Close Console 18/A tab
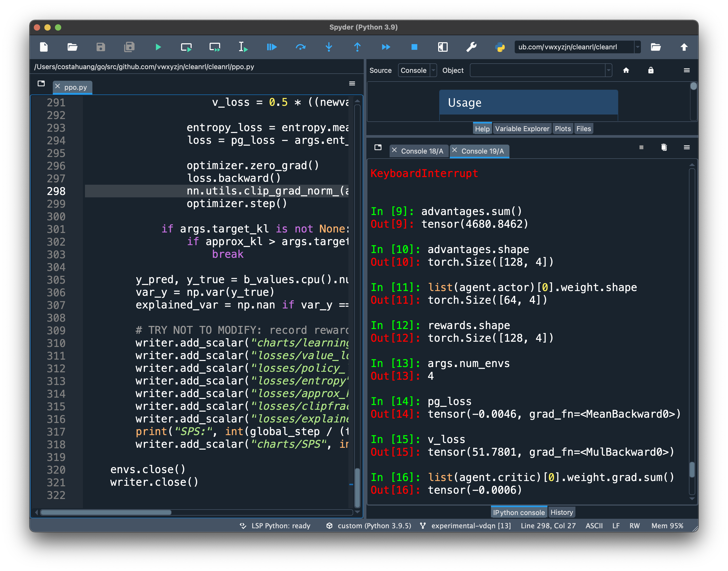The height and width of the screenshot is (571, 728). [395, 150]
